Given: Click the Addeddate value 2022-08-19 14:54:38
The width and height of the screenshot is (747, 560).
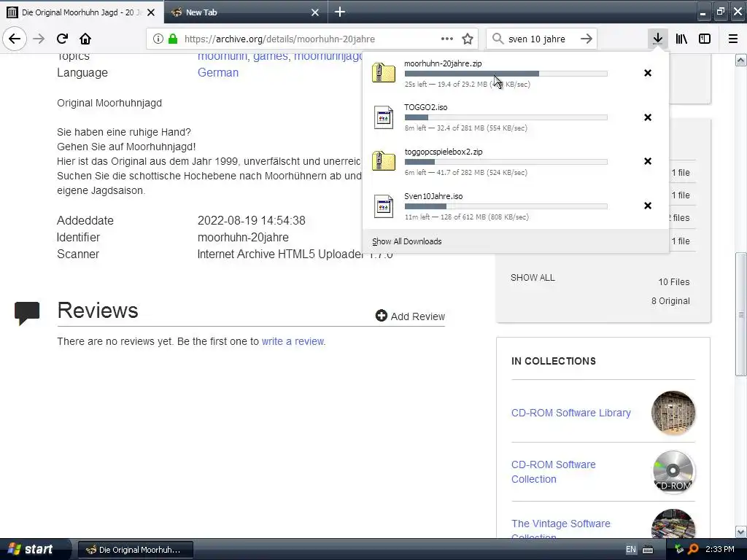Looking at the screenshot, I should 252,220.
